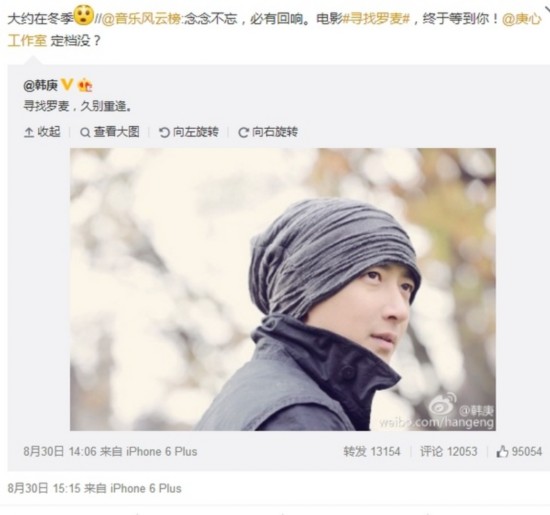Click the collapse arrow icon beside 收起
Screen dimensions: 550x515
coord(28,133)
